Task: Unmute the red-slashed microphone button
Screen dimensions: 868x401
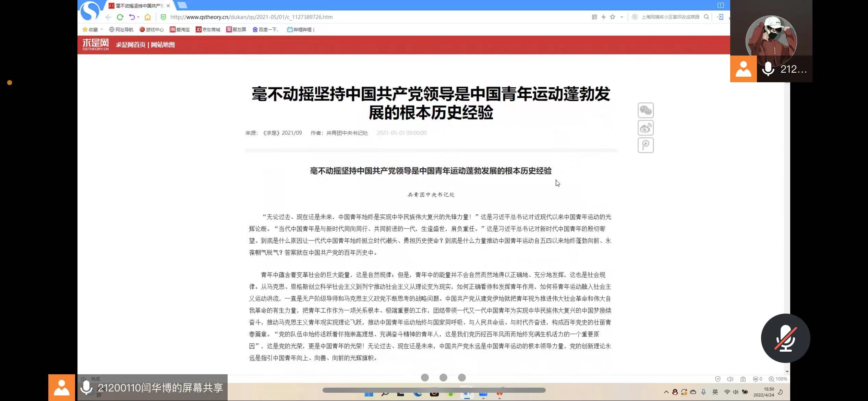Action: coord(785,338)
